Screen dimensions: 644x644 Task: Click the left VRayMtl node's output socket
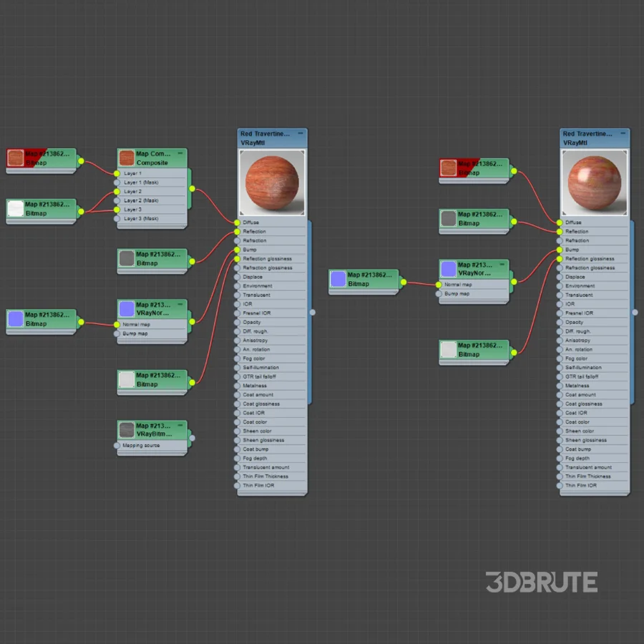pyautogui.click(x=312, y=312)
